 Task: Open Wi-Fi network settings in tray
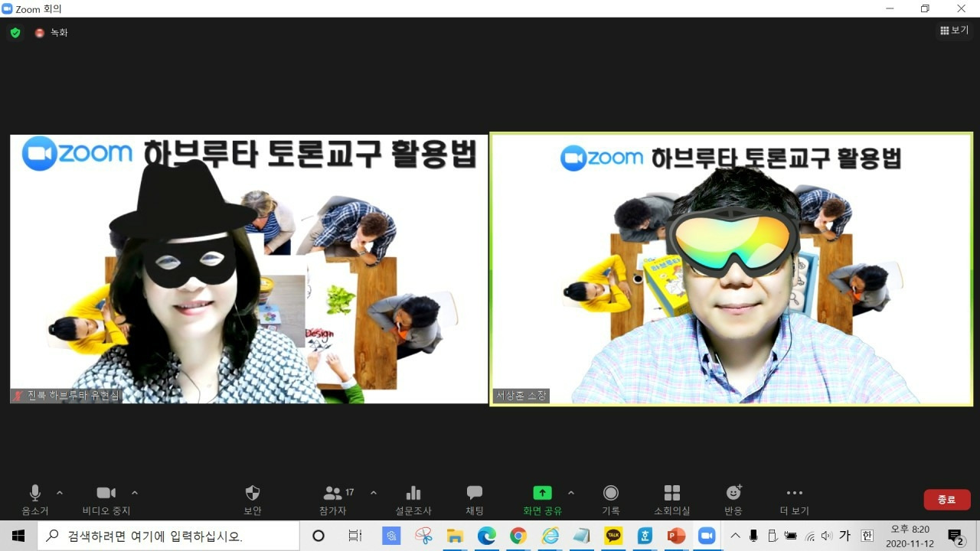(x=810, y=536)
